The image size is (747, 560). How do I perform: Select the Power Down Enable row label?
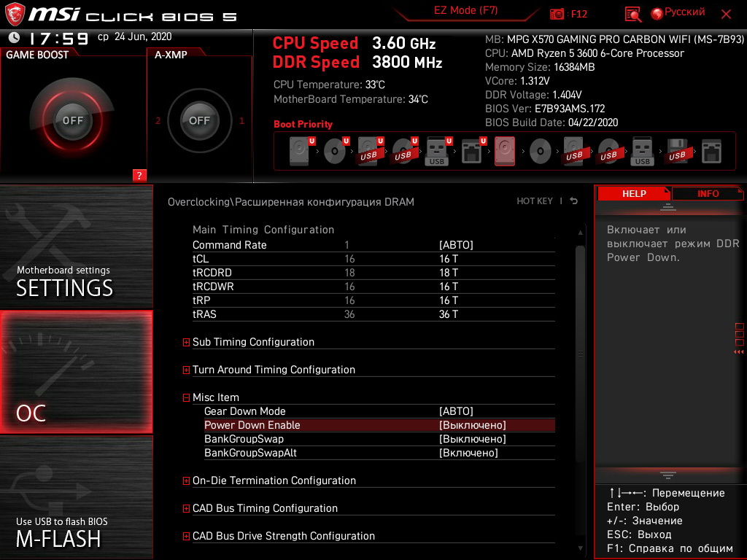point(252,425)
